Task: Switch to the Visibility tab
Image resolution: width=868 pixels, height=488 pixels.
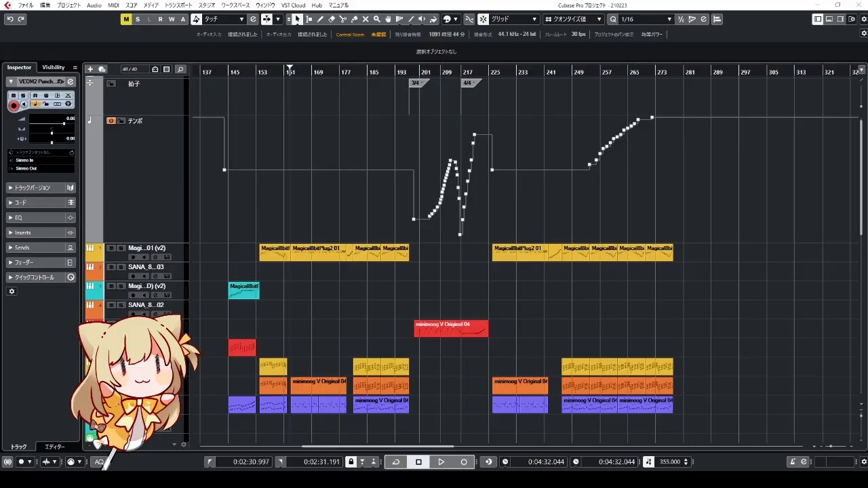Action: (54, 67)
